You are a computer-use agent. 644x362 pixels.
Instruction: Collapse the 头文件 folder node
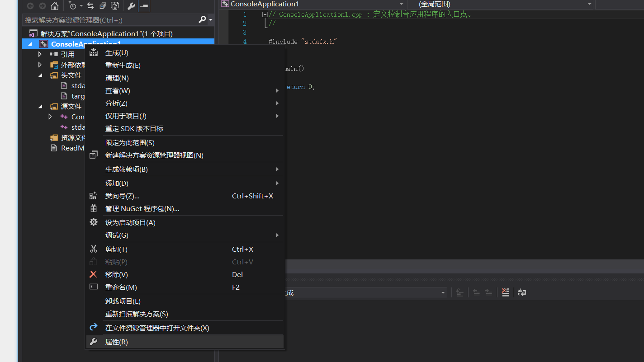point(40,75)
